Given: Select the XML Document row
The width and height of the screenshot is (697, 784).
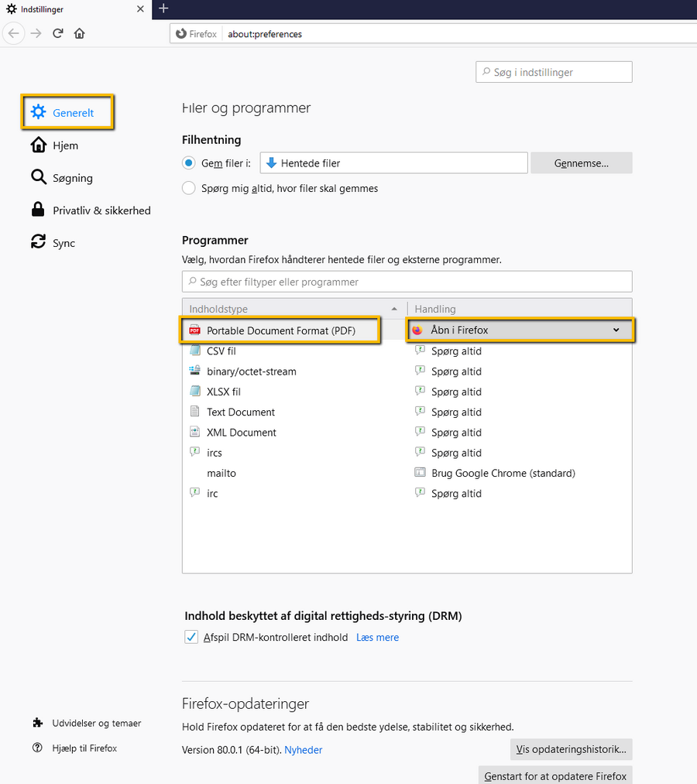Looking at the screenshot, I should pyautogui.click(x=407, y=433).
